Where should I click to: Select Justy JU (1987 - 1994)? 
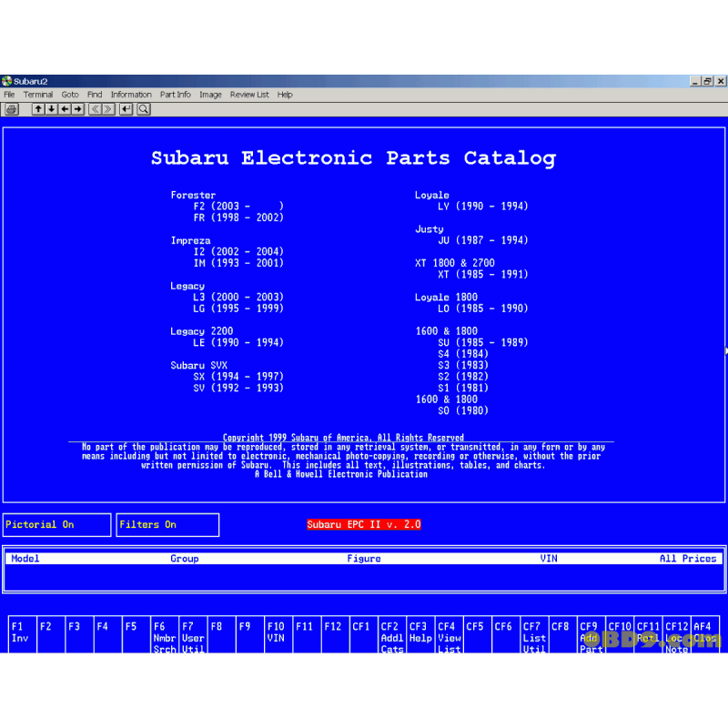[x=483, y=240]
